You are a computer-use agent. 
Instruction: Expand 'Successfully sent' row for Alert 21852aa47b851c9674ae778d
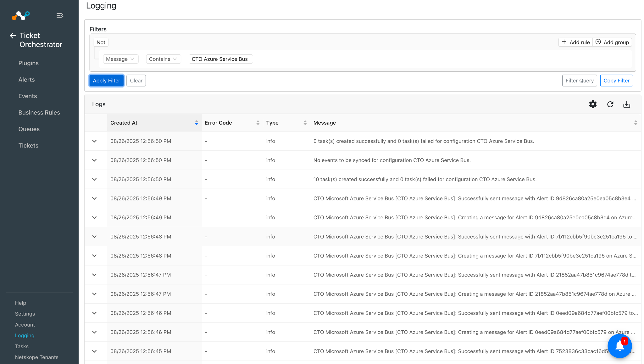[94, 275]
